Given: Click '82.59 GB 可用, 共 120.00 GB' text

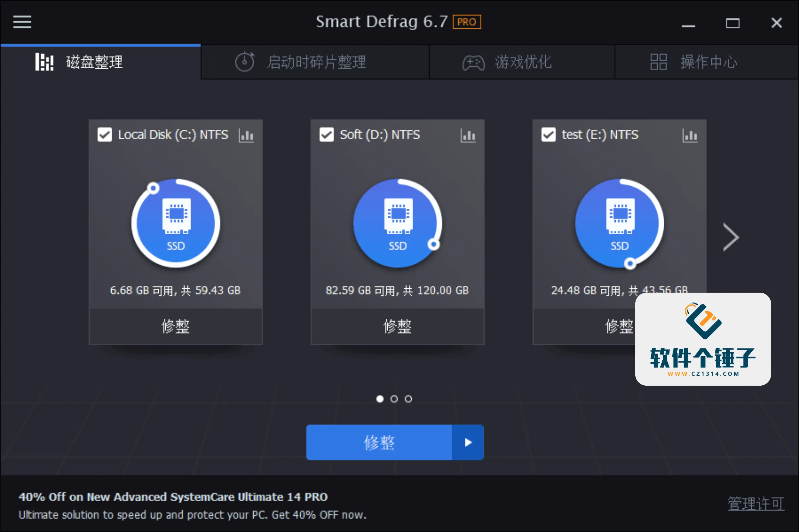Looking at the screenshot, I should click(x=397, y=290).
